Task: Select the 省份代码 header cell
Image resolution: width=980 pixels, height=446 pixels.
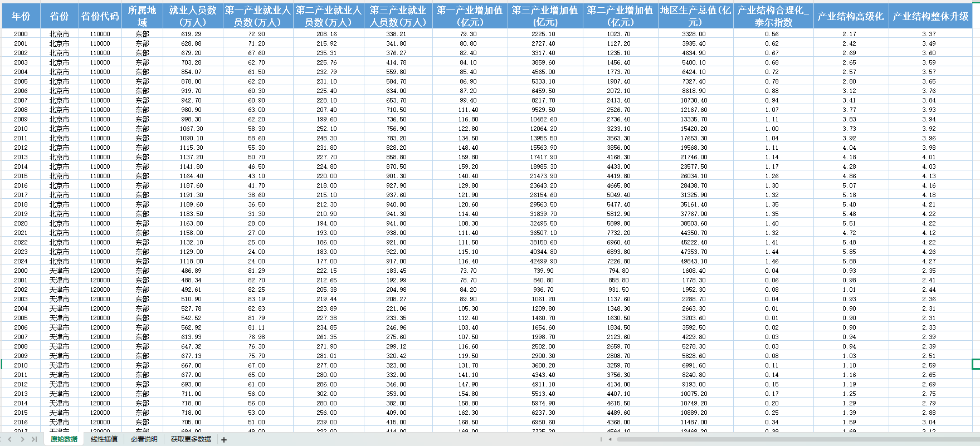Action: pyautogui.click(x=100, y=16)
